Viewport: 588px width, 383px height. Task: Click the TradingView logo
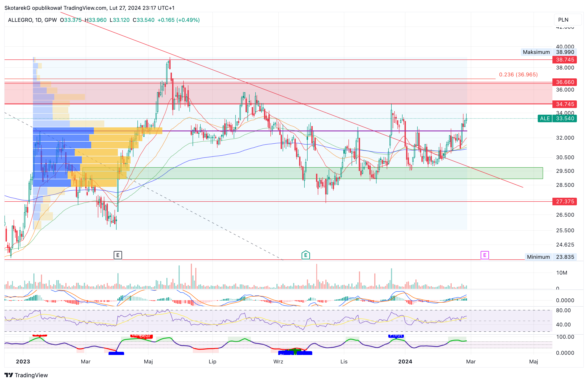26,375
